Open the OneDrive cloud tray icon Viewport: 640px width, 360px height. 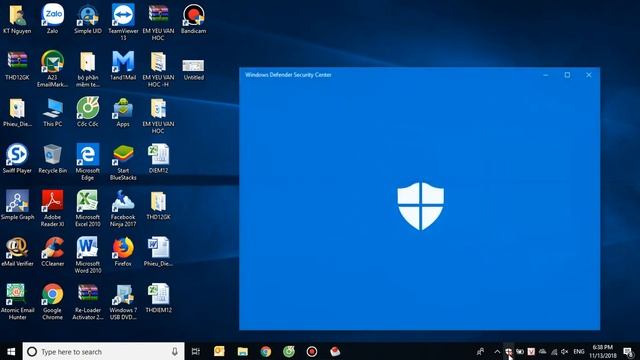(542, 351)
